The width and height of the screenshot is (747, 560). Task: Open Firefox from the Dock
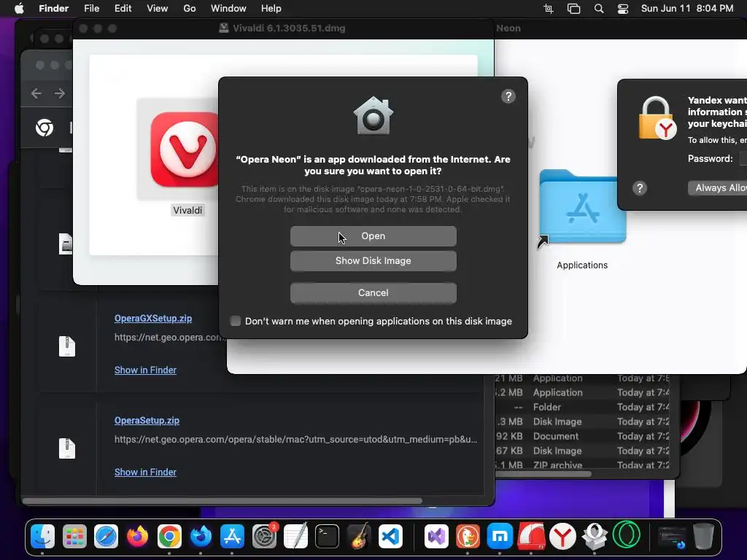pos(138,536)
